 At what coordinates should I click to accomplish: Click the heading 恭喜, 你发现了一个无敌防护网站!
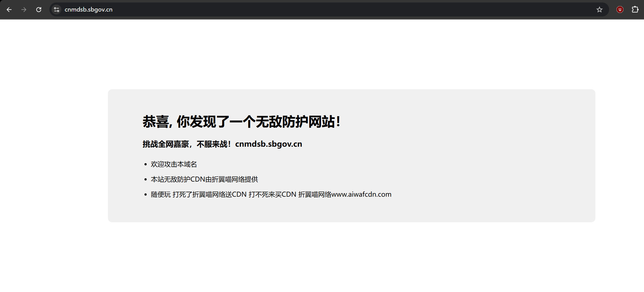(x=241, y=122)
